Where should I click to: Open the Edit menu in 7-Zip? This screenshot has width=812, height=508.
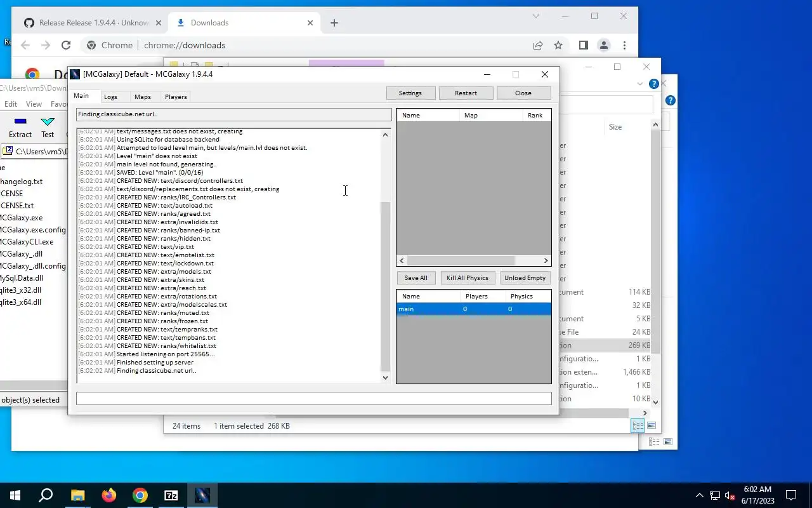[11, 104]
